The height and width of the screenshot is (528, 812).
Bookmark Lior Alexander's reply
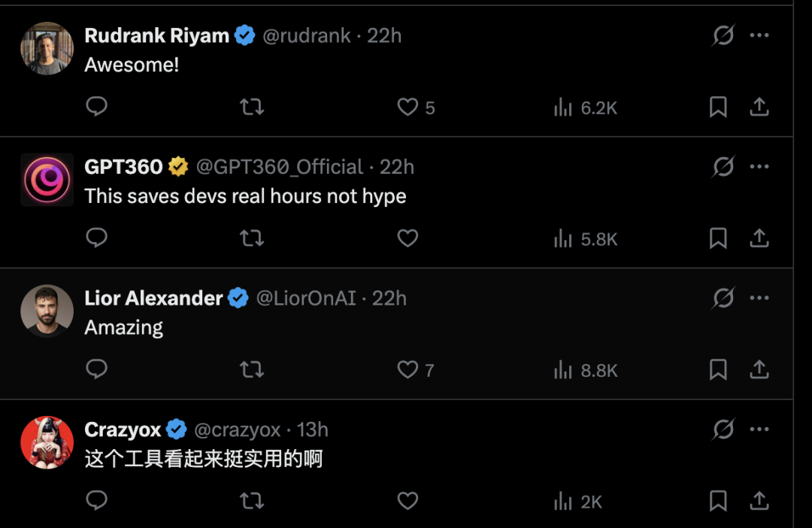coord(717,369)
